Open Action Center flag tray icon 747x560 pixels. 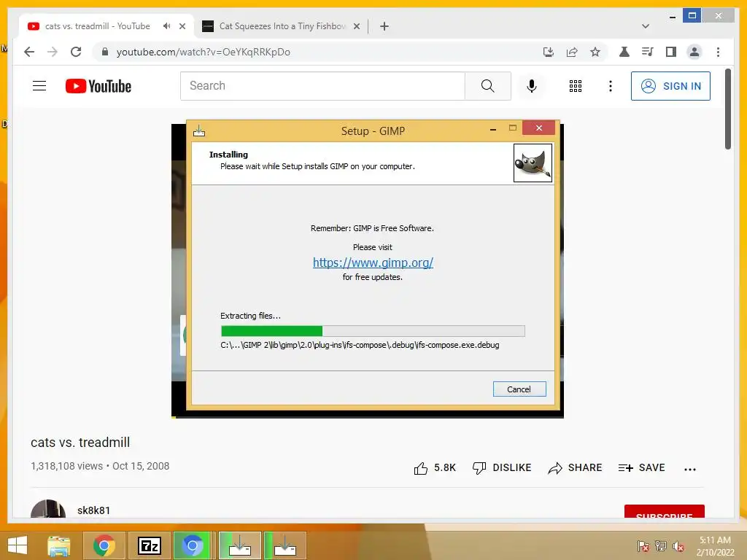tap(643, 545)
